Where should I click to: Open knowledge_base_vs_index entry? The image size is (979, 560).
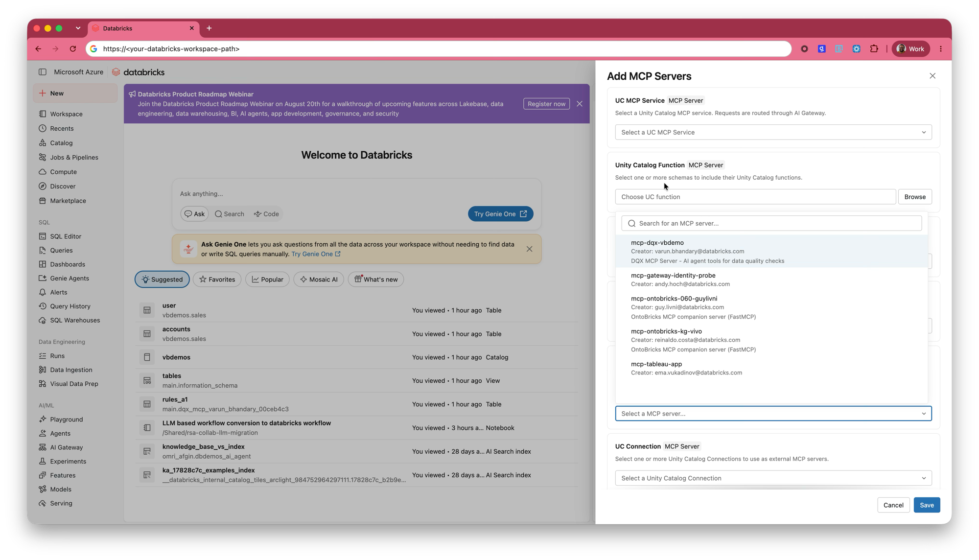click(x=356, y=451)
